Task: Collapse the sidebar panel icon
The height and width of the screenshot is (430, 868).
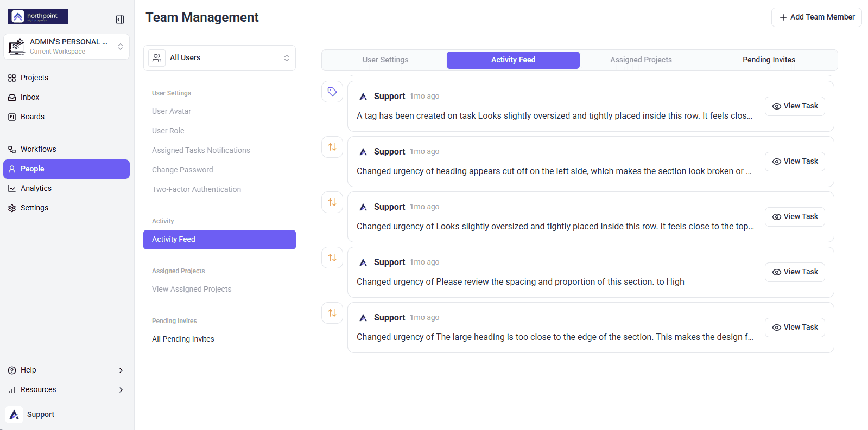Action: [x=120, y=20]
